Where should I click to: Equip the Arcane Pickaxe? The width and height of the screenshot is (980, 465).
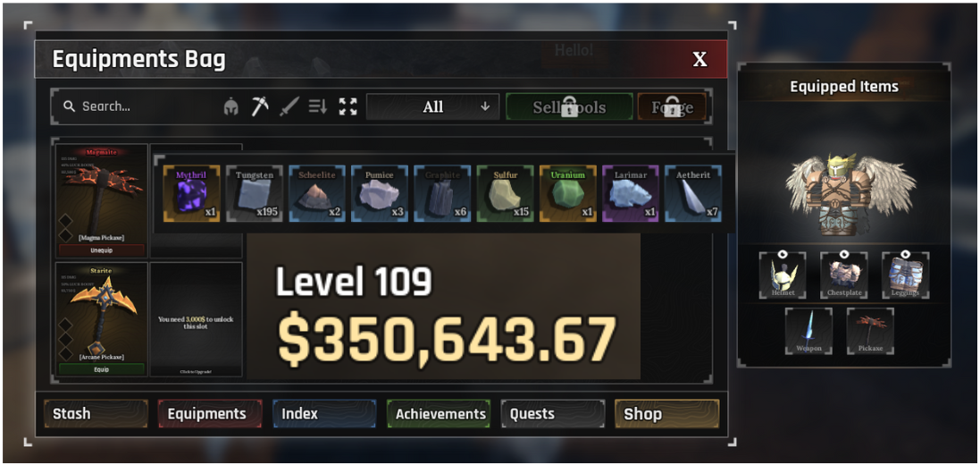coord(101,369)
